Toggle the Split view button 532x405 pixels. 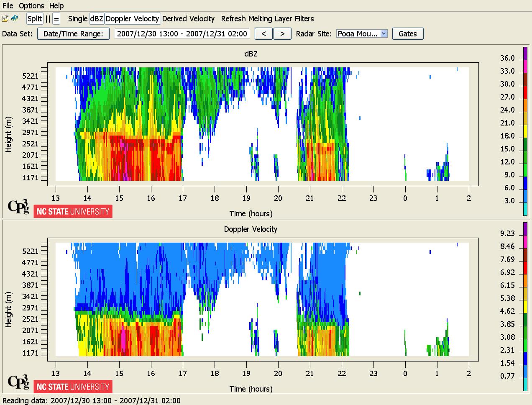click(35, 19)
